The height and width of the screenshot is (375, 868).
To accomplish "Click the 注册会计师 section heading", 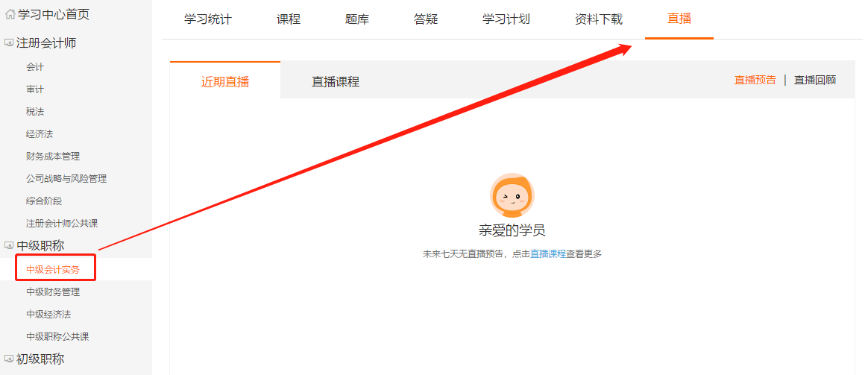I will (x=46, y=43).
